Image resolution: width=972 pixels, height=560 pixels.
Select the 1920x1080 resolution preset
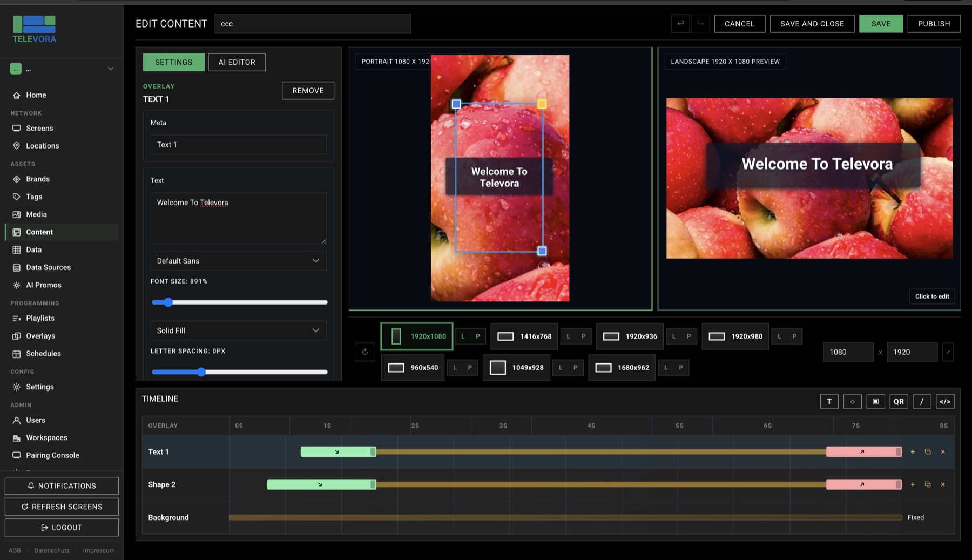(416, 336)
